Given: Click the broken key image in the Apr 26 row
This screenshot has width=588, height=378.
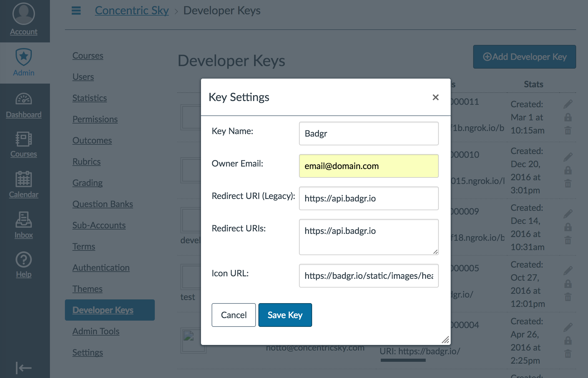Looking at the screenshot, I should pos(189,336).
